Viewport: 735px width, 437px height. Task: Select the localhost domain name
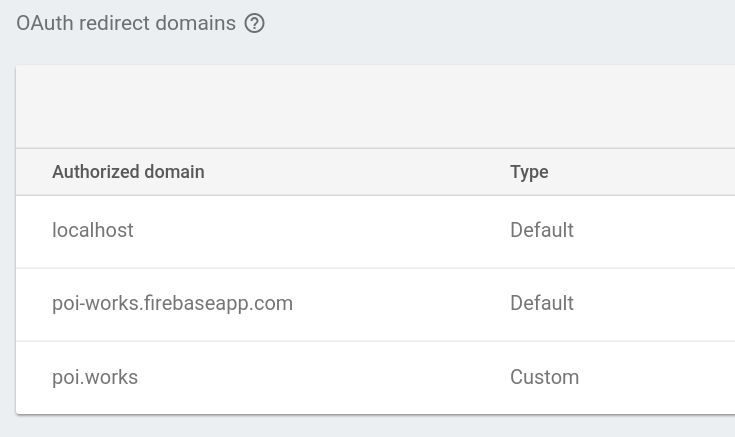tap(93, 230)
